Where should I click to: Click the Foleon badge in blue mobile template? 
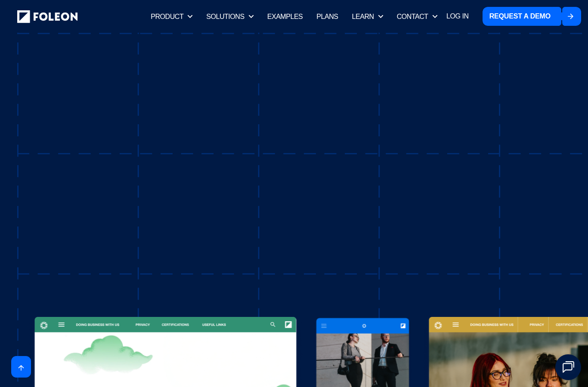pyautogui.click(x=403, y=326)
